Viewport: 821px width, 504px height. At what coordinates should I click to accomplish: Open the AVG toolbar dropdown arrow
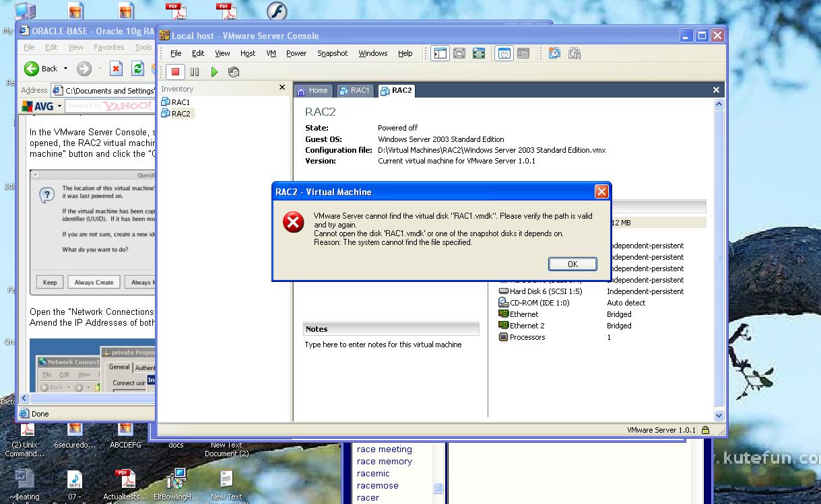pos(59,106)
